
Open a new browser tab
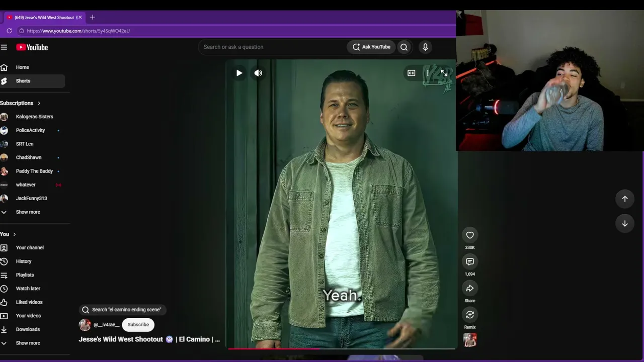coord(92,17)
